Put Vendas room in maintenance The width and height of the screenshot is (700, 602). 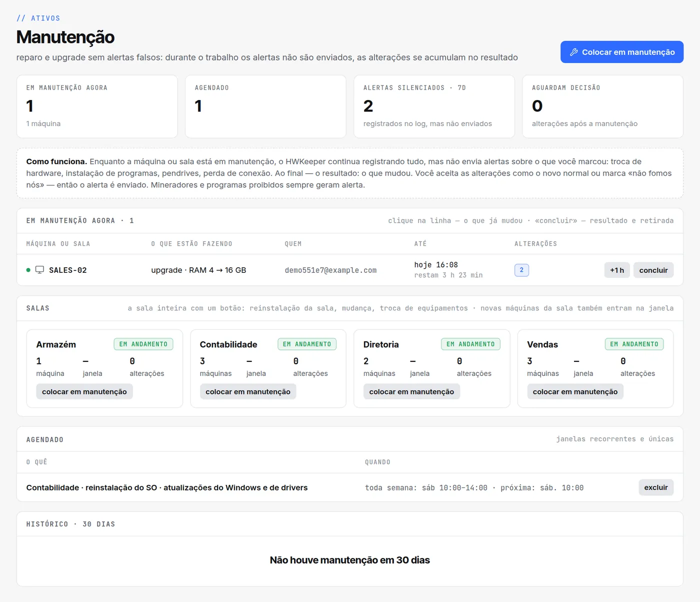click(x=575, y=391)
